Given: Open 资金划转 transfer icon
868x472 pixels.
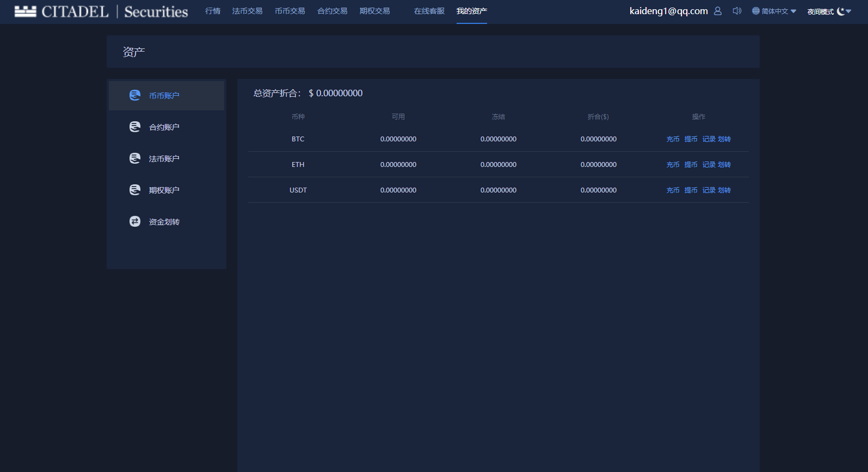Looking at the screenshot, I should point(135,221).
